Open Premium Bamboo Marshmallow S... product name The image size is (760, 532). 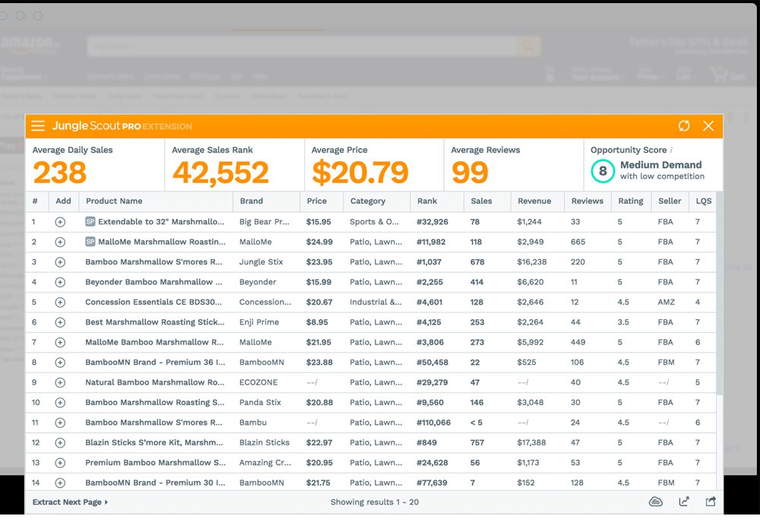coord(156,463)
